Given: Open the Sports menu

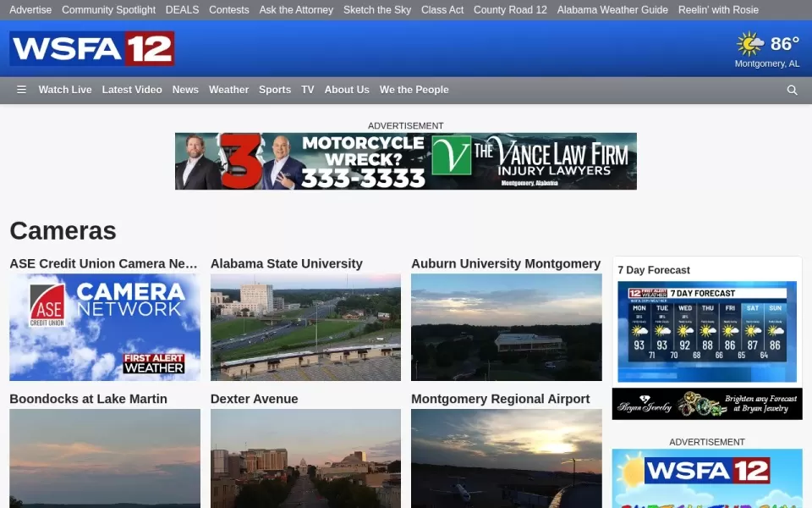Looking at the screenshot, I should tap(275, 90).
